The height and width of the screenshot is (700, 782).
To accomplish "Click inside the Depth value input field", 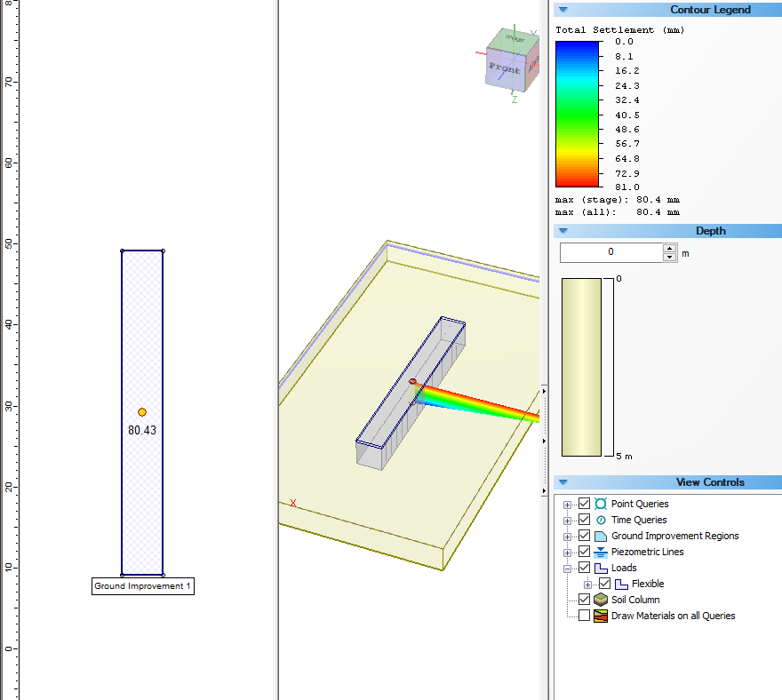I will [613, 252].
